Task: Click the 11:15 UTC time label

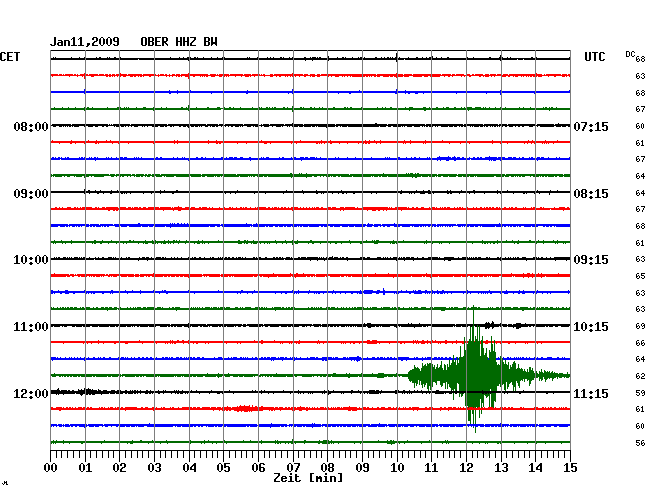Action: pos(591,393)
